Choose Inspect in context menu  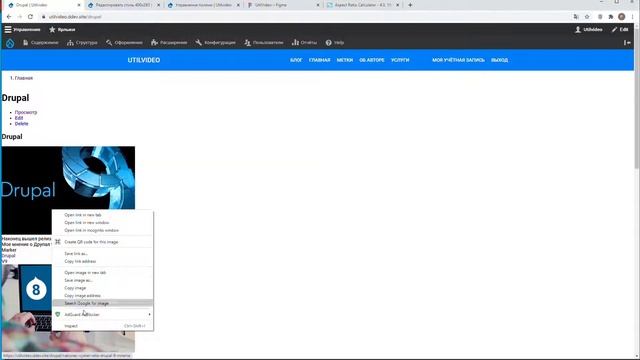(x=103, y=326)
